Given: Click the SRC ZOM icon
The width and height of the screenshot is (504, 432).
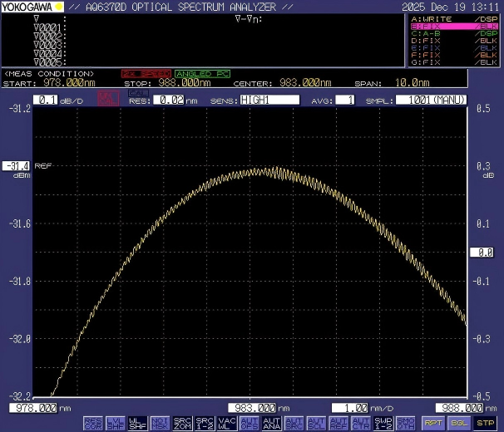Looking at the screenshot, I should [x=182, y=423].
